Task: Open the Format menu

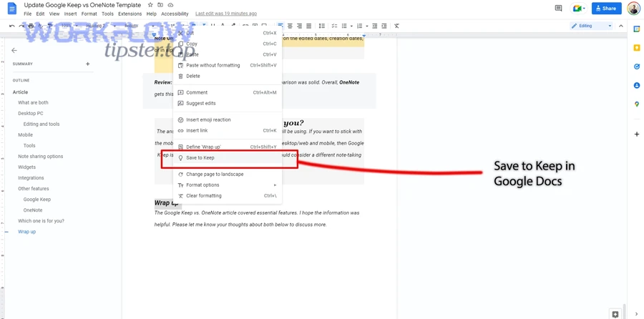Action: (x=89, y=14)
